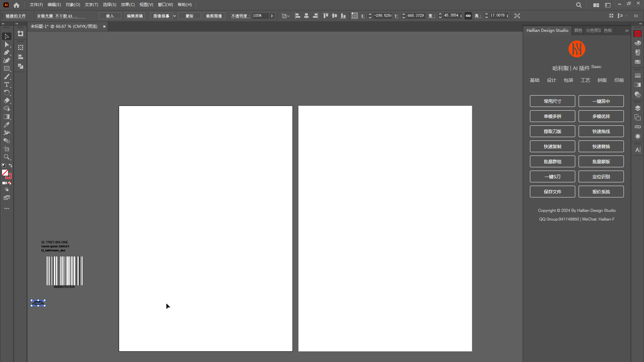Click vertical align bottom icon
Image resolution: width=644 pixels, height=362 pixels.
[343, 16]
